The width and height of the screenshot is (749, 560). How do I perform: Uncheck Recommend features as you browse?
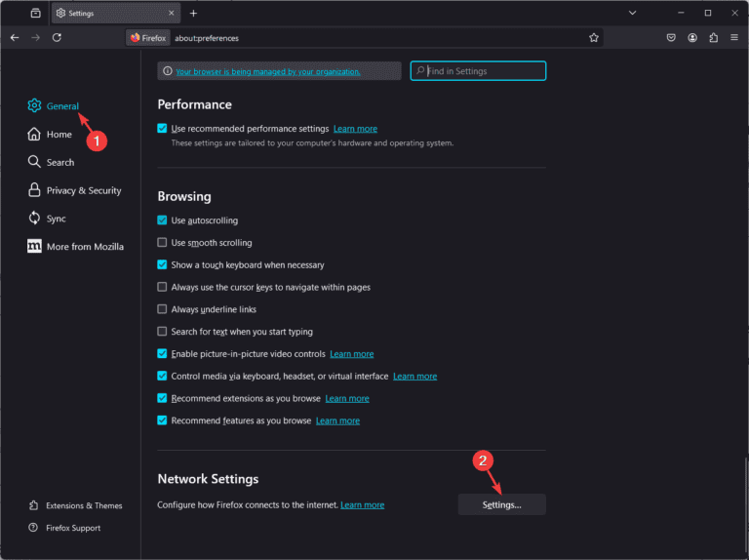162,420
